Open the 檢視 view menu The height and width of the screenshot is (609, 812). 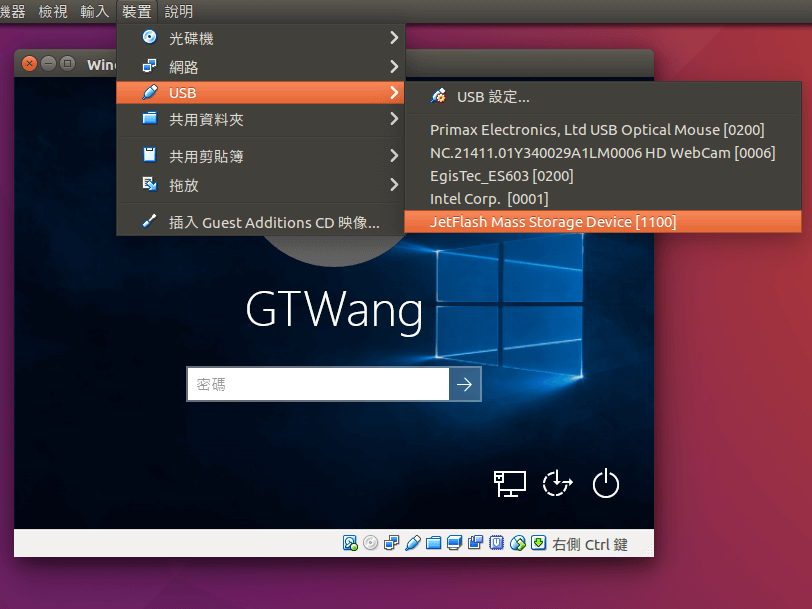53,12
